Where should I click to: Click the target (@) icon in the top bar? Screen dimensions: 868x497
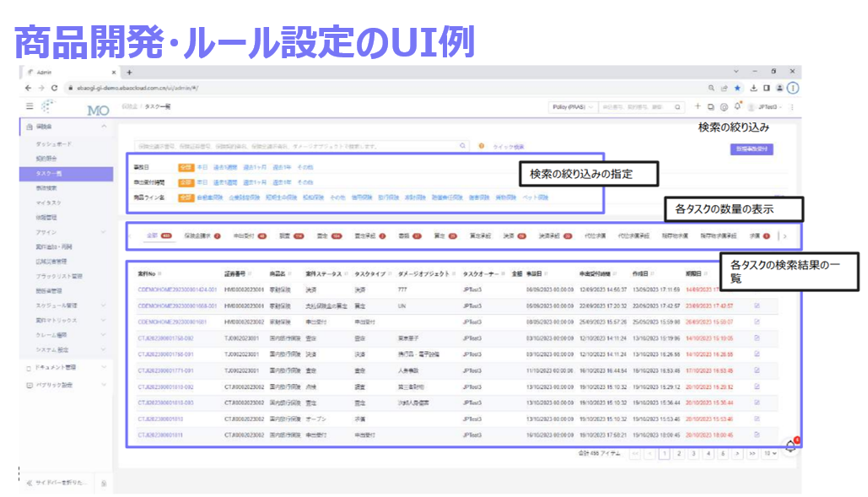coord(724,106)
